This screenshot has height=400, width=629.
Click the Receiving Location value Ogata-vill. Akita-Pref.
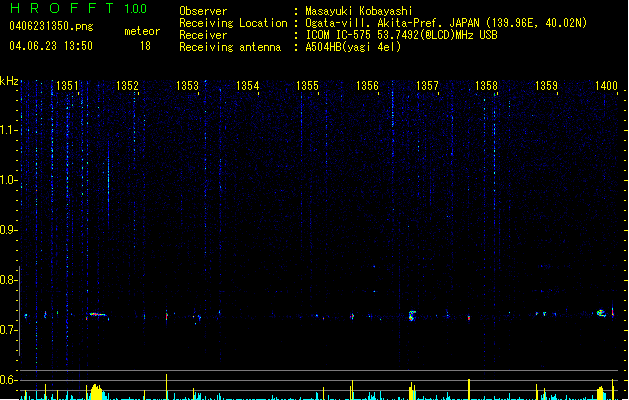[374, 23]
